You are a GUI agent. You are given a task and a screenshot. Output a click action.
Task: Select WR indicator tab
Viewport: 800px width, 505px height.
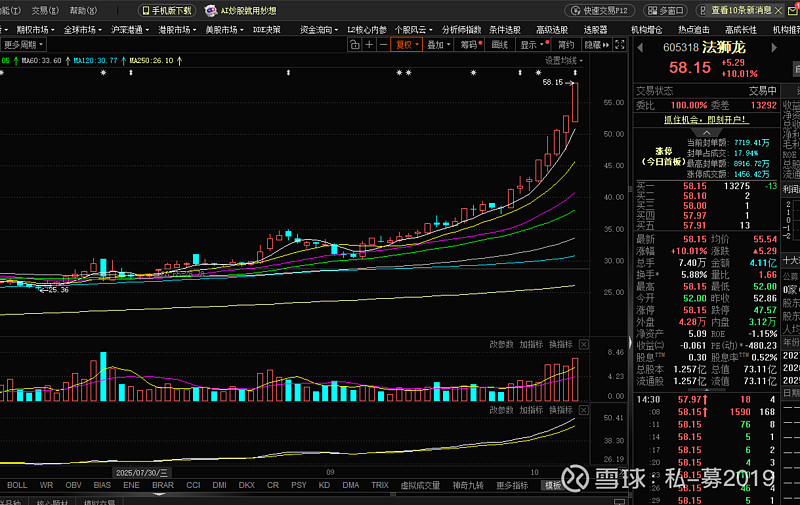[x=46, y=485]
